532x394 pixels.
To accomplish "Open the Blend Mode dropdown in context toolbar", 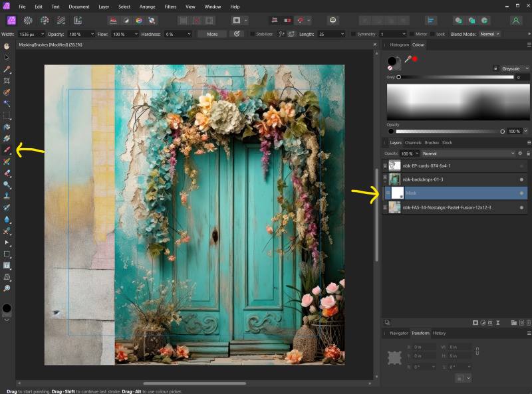I will pos(489,34).
